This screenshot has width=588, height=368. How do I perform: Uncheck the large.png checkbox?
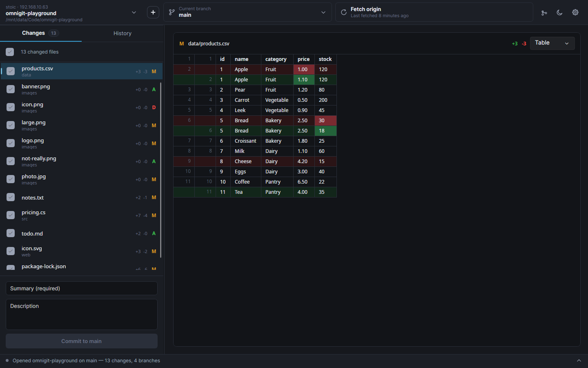[11, 125]
